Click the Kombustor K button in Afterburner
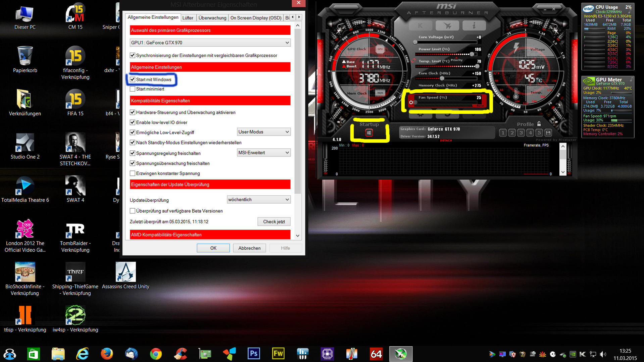Screen dimensions: 644x362 [420, 25]
